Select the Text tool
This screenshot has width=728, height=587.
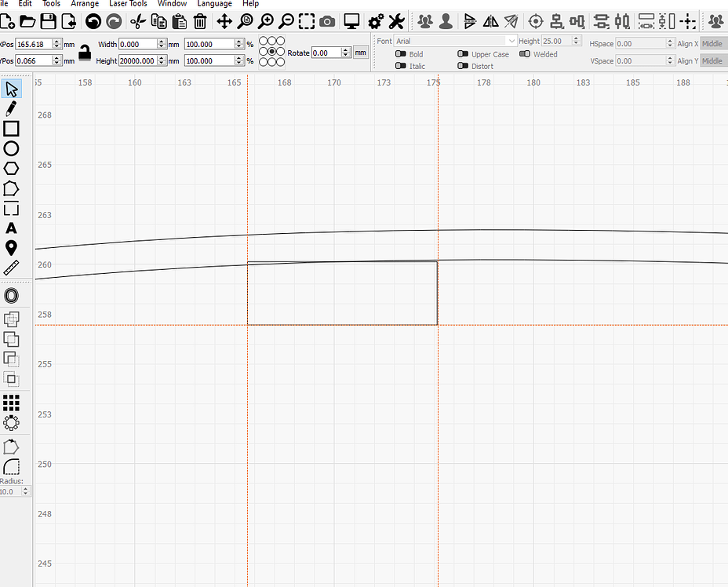(x=11, y=228)
